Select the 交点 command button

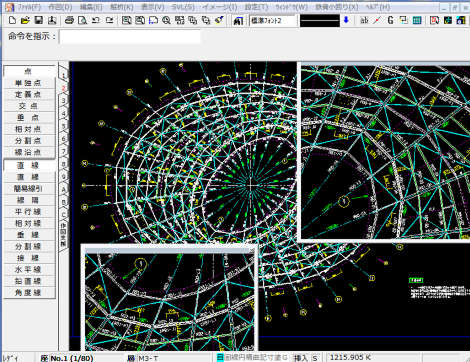29,106
